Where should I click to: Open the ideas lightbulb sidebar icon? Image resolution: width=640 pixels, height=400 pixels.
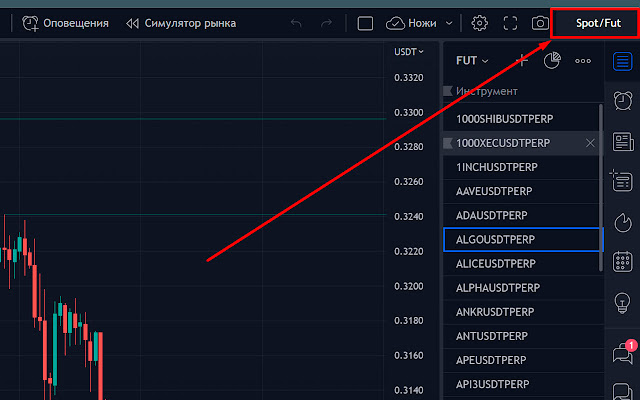[x=622, y=303]
